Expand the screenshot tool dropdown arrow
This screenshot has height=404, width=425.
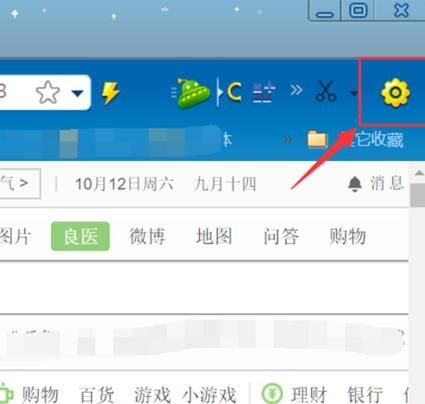click(x=354, y=93)
